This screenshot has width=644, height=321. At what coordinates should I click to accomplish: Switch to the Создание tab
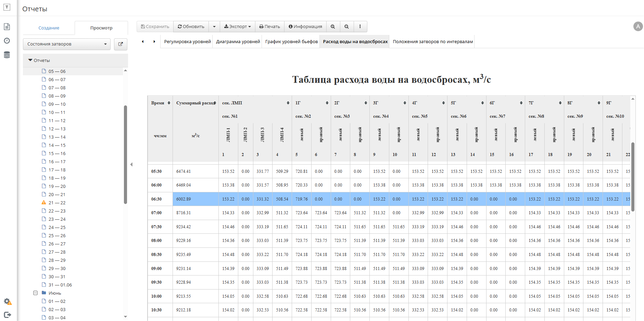click(49, 28)
